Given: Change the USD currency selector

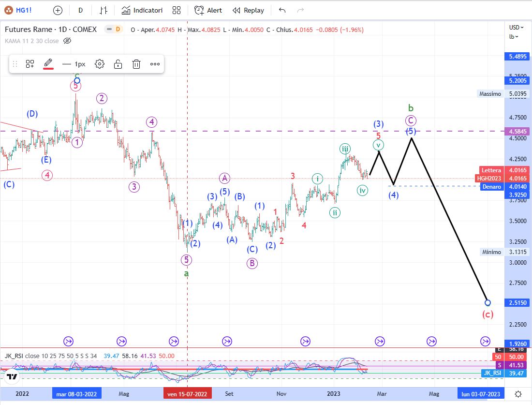Looking at the screenshot, I should tap(516, 27).
